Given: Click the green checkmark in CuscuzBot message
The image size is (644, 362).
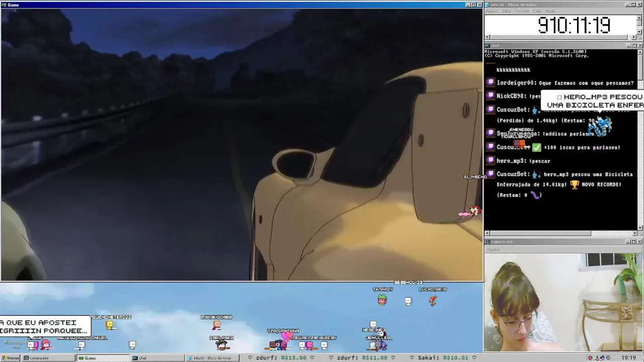Looking at the screenshot, I should click(537, 147).
